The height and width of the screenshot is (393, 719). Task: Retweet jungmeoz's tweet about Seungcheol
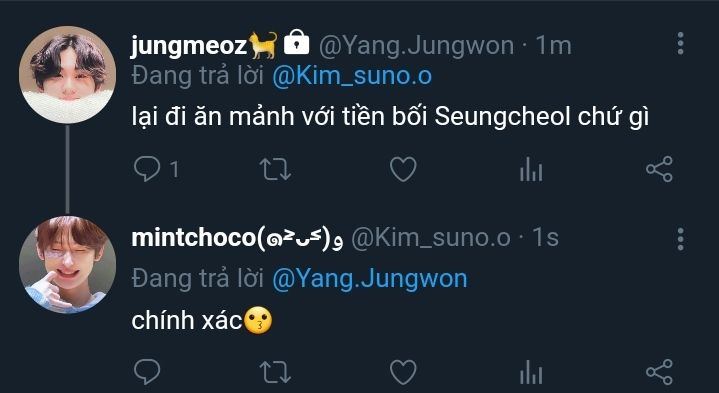coord(275,169)
